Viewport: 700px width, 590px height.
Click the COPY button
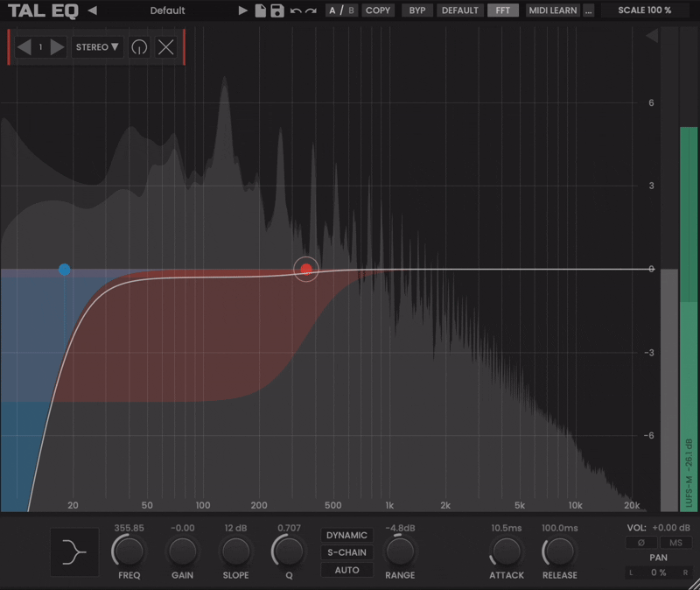[378, 11]
